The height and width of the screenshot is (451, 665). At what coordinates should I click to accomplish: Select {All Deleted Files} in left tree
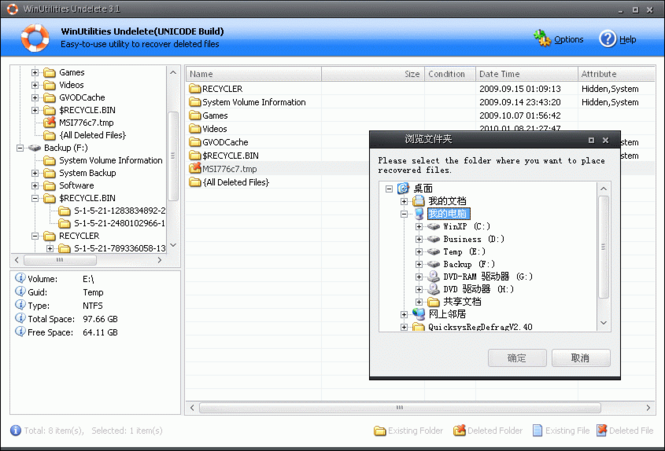coord(92,135)
